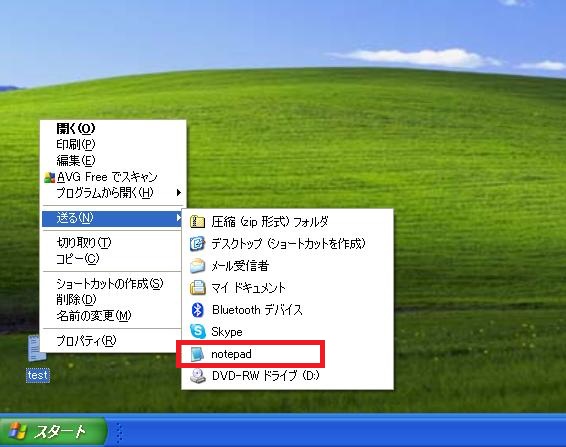566x447 pixels.
Task: Click the compressed zip folder icon
Action: 197,222
